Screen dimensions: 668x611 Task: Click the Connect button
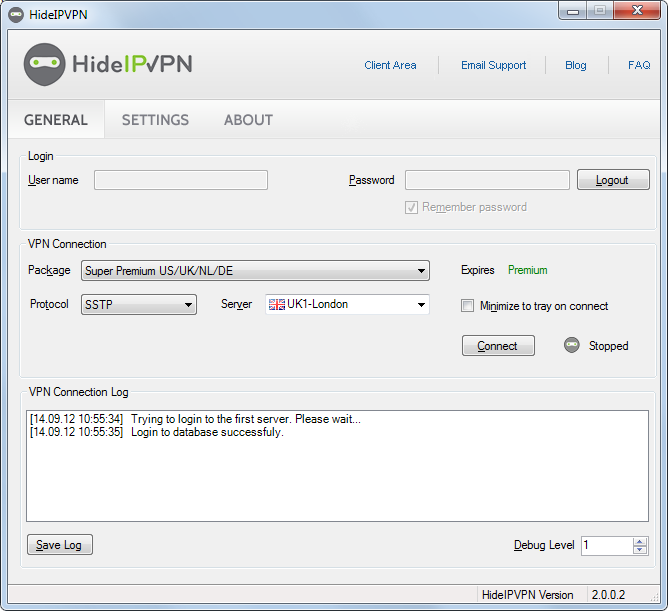pos(498,346)
